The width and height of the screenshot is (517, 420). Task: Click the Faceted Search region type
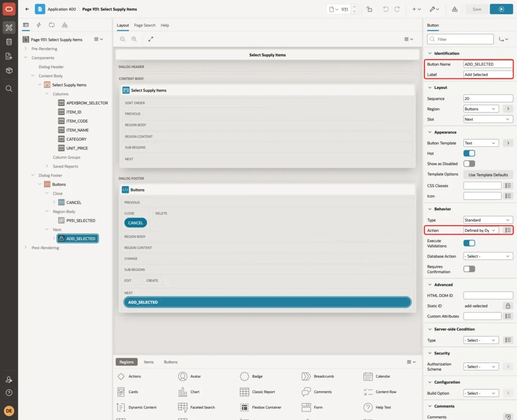pos(196,407)
